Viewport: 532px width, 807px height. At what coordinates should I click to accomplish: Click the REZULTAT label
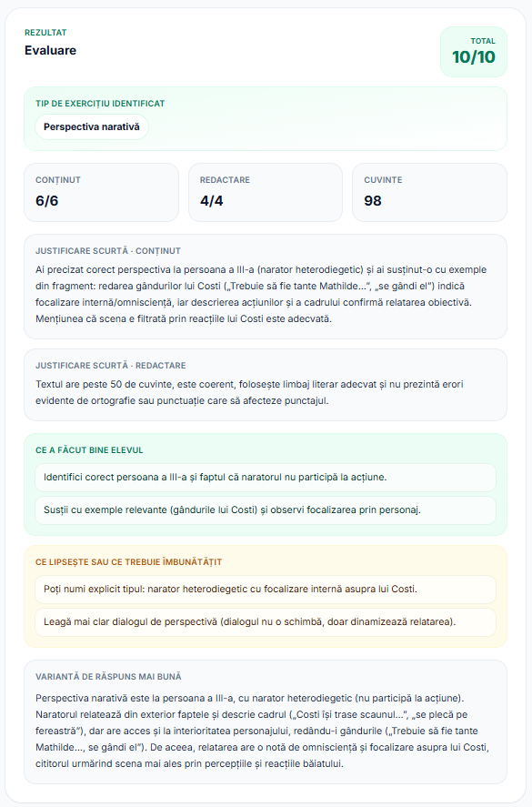click(x=45, y=33)
